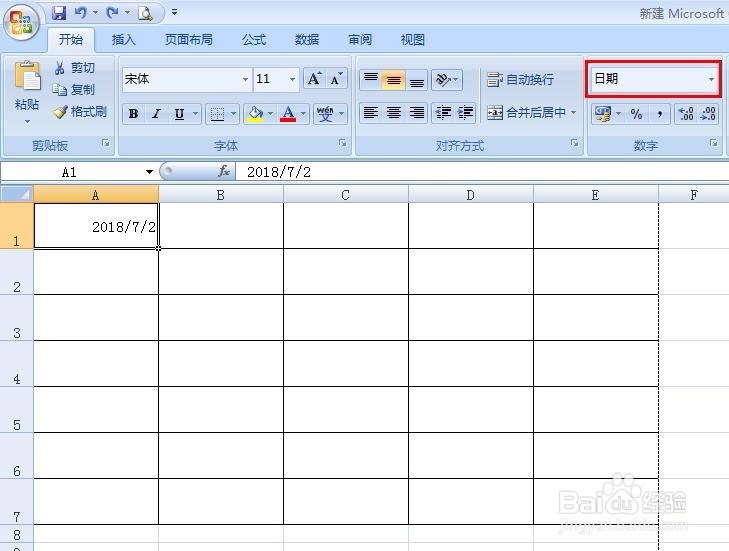729x551 pixels.
Task: Open the quick access toolbar customize arrow
Action: pyautogui.click(x=174, y=12)
